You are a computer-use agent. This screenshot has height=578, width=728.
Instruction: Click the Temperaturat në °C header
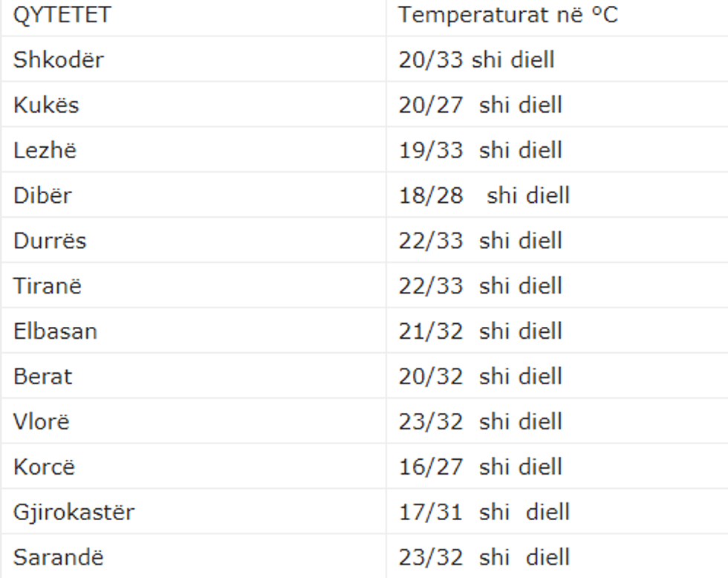click(x=508, y=15)
